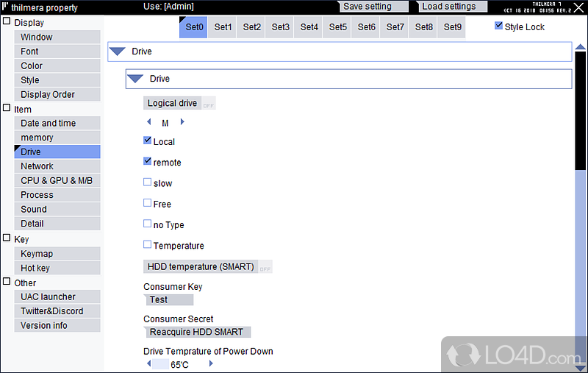Open the Hot key settings page
588x373 pixels.
tap(57, 268)
